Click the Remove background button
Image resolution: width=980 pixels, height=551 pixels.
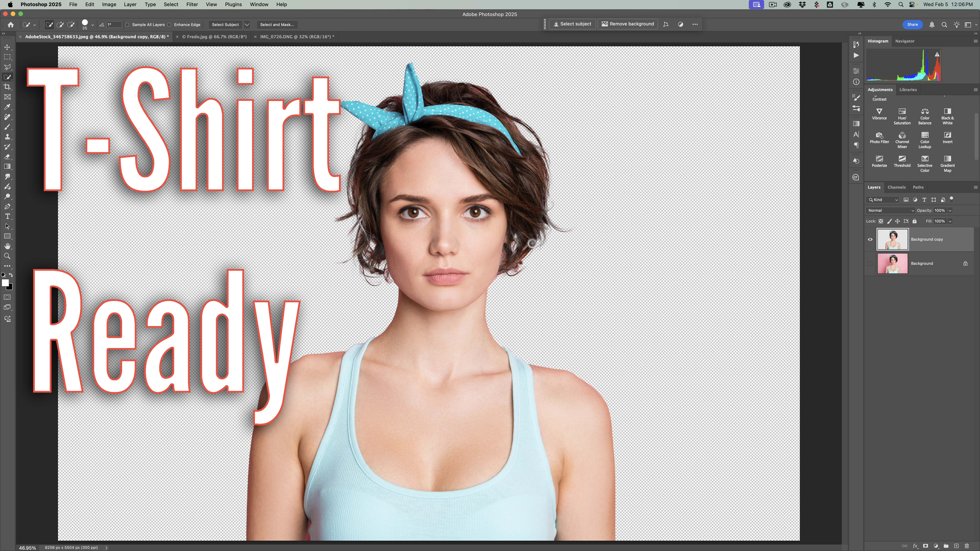point(628,24)
